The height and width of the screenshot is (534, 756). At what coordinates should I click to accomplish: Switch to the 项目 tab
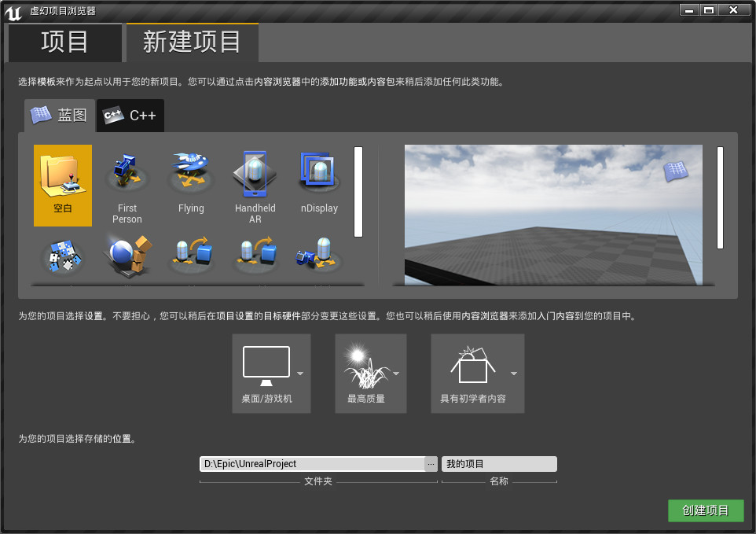(x=65, y=42)
